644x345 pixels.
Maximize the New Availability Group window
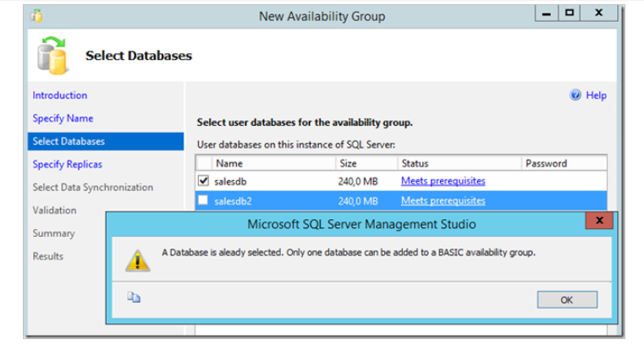570,14
